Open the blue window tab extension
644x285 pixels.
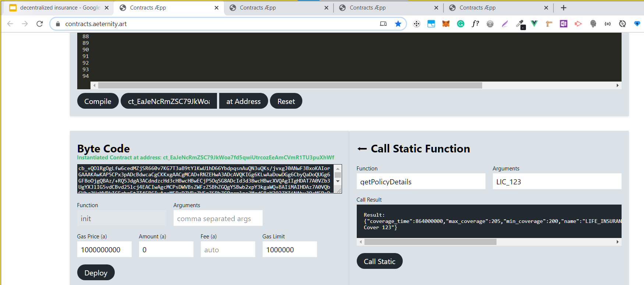(431, 24)
